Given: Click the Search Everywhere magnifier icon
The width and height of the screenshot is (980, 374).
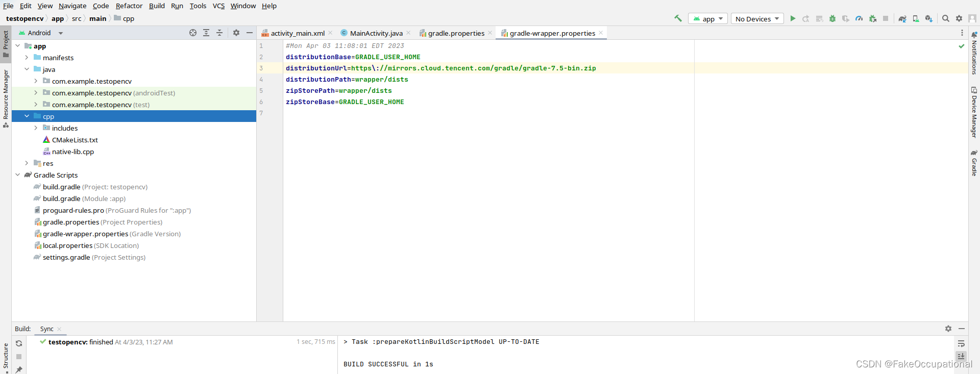Looking at the screenshot, I should pyautogui.click(x=946, y=18).
